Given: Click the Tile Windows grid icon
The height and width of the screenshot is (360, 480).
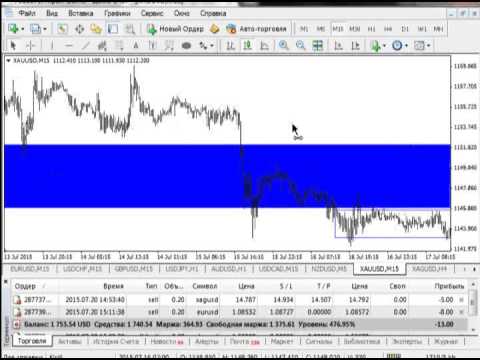Looking at the screenshot, I should pyautogui.click(x=318, y=45).
